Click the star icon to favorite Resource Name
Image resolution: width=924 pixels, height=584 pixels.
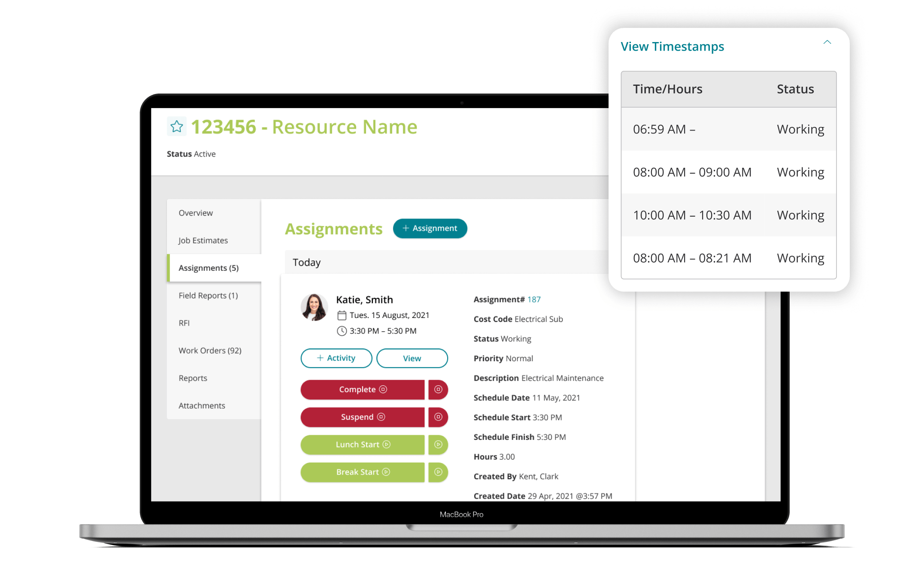tap(176, 127)
